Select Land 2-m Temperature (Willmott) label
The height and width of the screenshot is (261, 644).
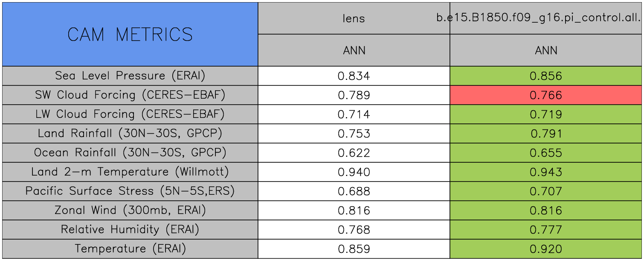pos(130,172)
